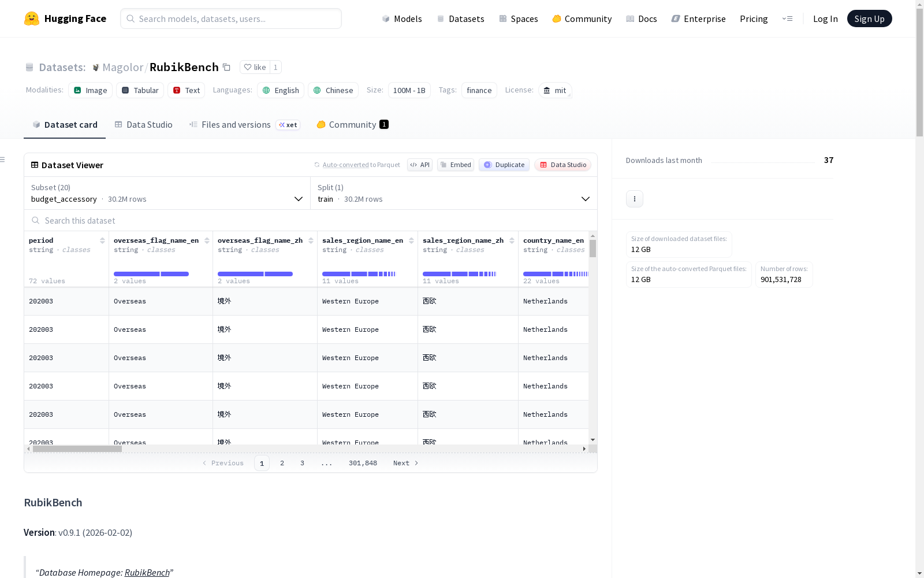The width and height of the screenshot is (924, 578).
Task: Select page 1 in pagination
Action: click(x=262, y=463)
